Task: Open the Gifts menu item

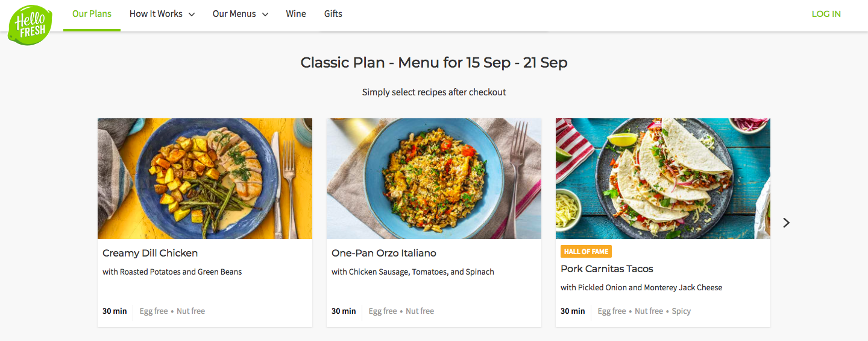Action: [333, 14]
